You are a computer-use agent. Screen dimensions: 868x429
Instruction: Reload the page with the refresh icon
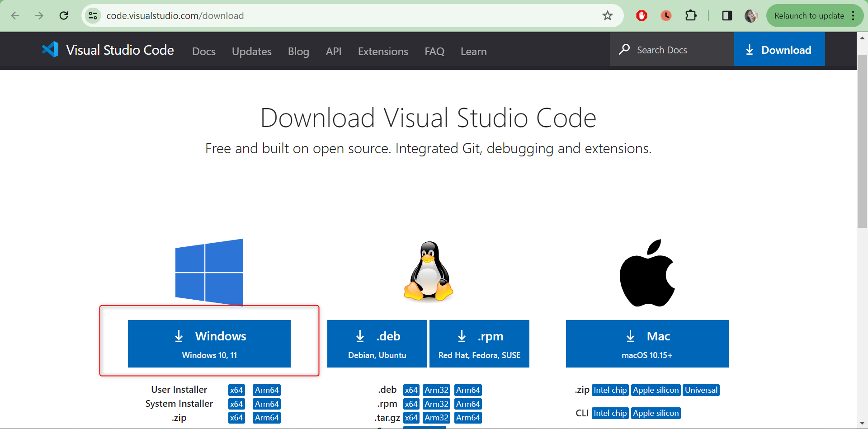tap(64, 16)
